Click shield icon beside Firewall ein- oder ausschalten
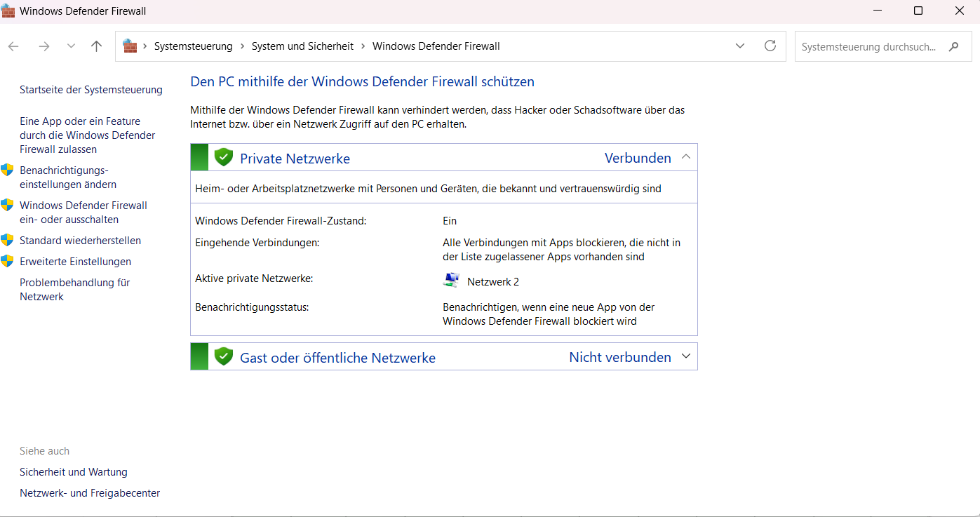980x517 pixels. click(7, 205)
